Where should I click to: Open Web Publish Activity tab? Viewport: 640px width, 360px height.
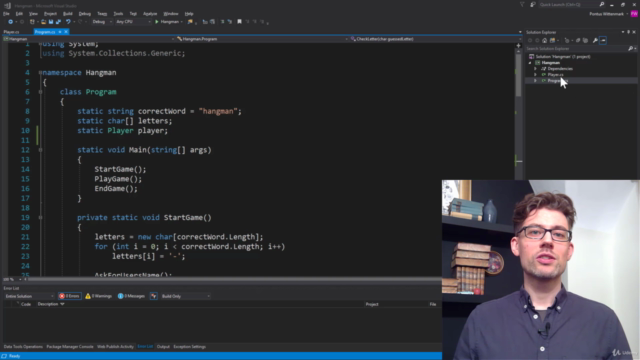point(116,347)
